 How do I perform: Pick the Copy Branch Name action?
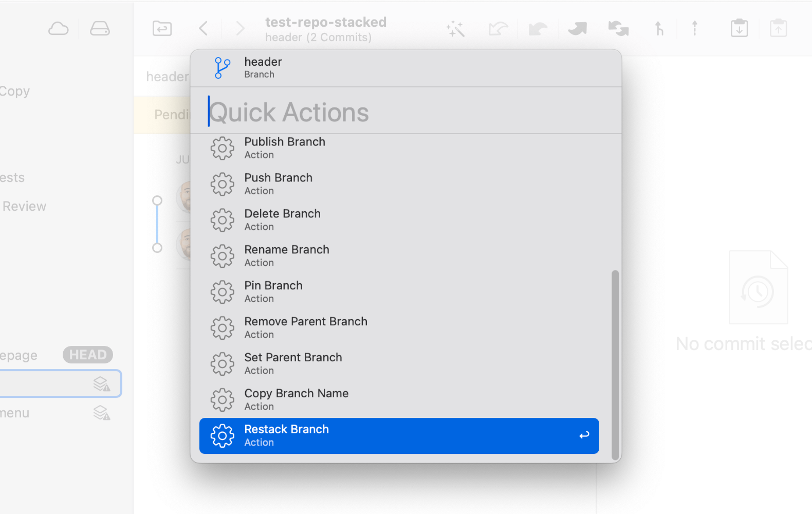pyautogui.click(x=399, y=400)
